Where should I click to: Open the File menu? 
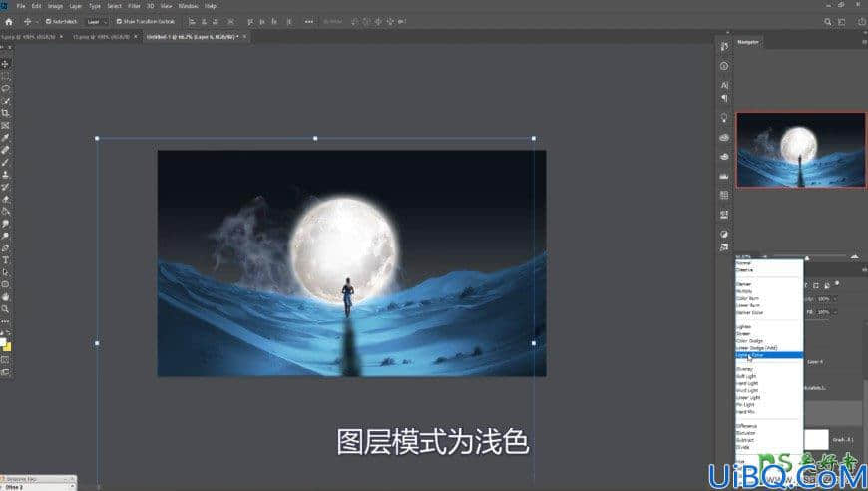coord(21,6)
